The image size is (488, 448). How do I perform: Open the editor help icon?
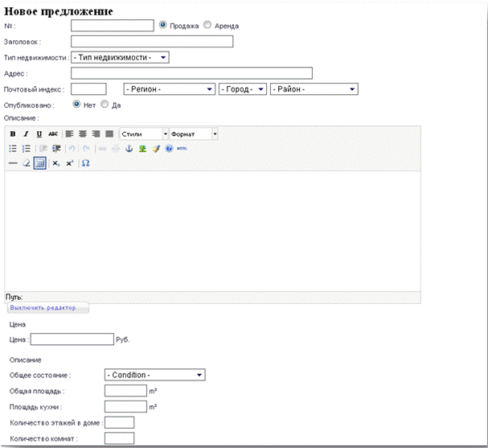pos(169,149)
